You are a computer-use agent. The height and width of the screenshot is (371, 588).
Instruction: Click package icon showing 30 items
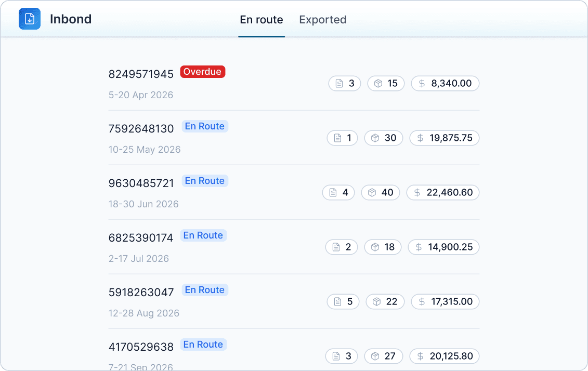375,138
